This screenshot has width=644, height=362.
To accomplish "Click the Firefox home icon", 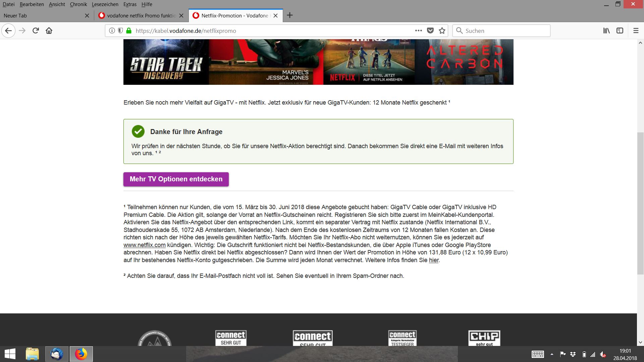I will (49, 31).
